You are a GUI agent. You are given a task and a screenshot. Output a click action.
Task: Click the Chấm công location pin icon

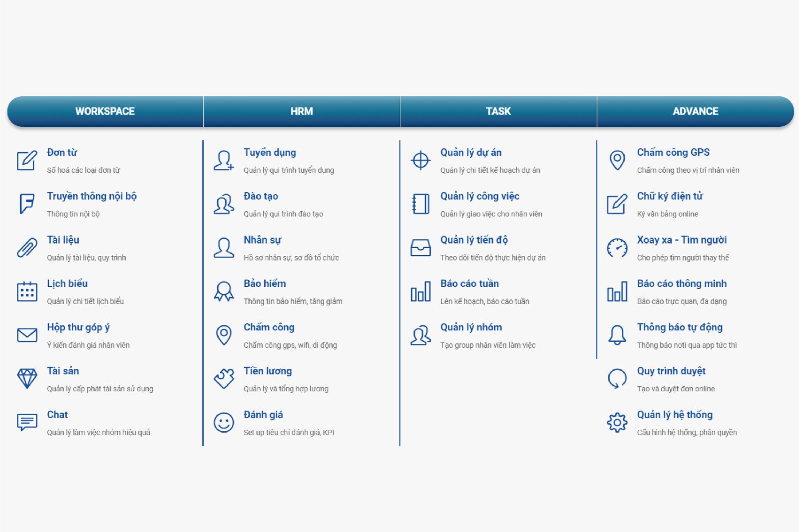pyautogui.click(x=224, y=335)
